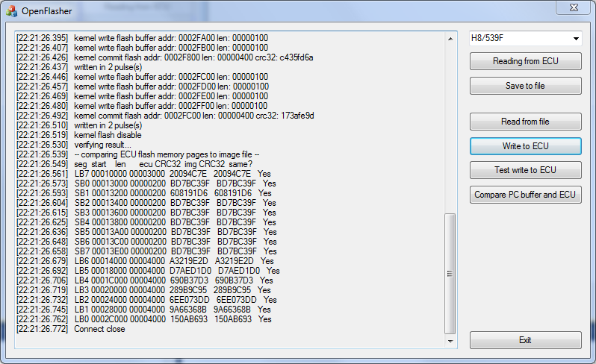Run Test write to ECU
Screen dimensions: 596x364
coord(525,170)
